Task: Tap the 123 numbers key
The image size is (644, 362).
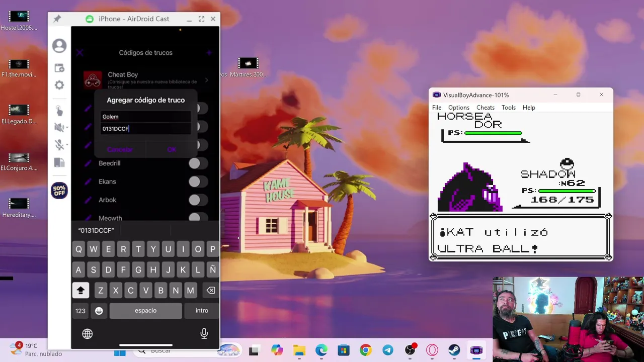Action: [x=80, y=311]
